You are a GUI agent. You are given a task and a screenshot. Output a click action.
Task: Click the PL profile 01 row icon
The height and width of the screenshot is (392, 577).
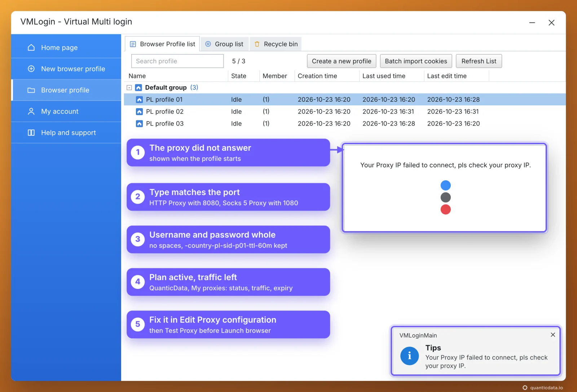[x=139, y=100]
